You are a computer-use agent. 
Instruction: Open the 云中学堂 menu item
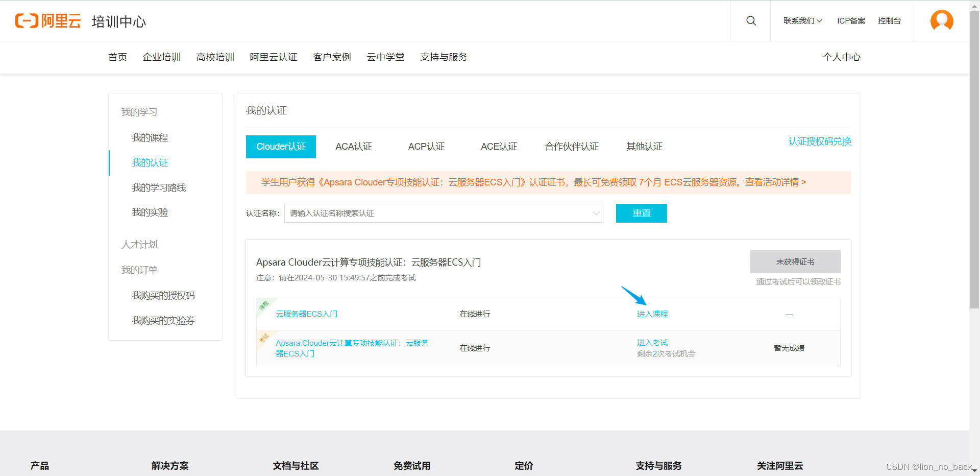coord(385,57)
